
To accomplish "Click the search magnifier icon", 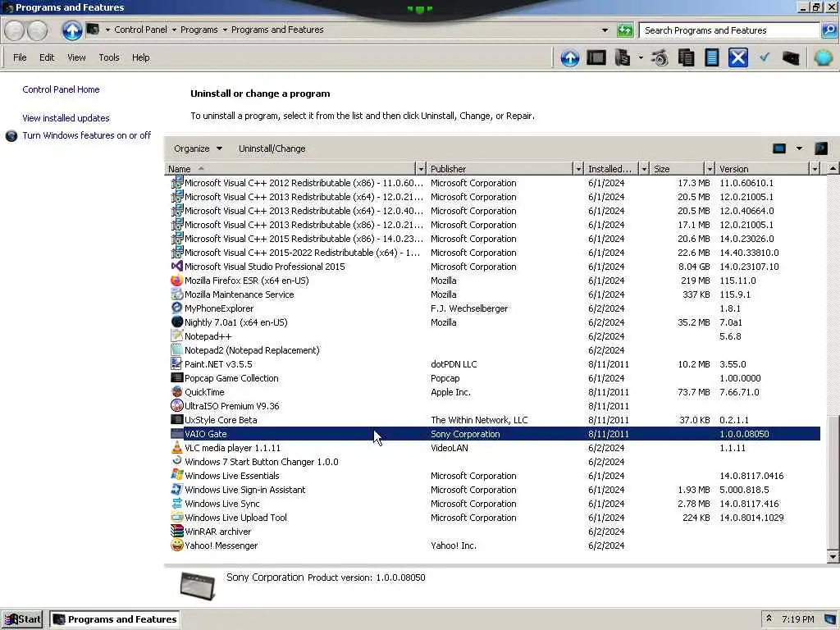I will pos(829,30).
